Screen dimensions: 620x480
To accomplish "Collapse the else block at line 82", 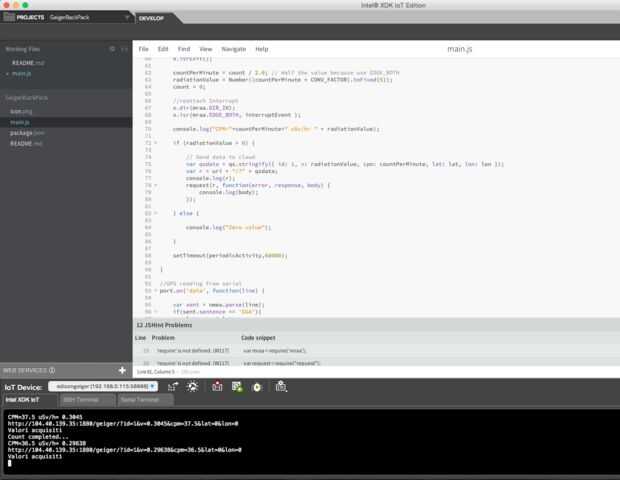I will coord(155,213).
